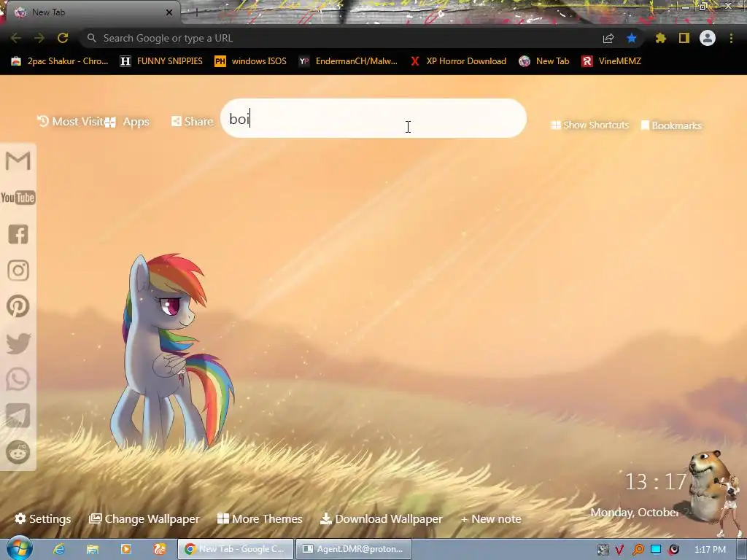Switch to New Tab - Google Chrome taskbar button
The image size is (747, 560).
tap(236, 549)
